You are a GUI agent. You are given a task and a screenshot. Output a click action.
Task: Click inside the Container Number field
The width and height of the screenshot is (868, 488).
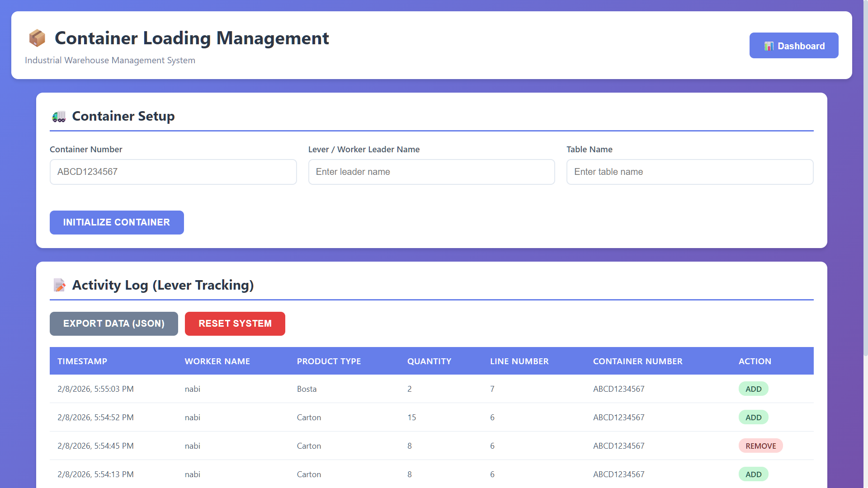click(173, 172)
